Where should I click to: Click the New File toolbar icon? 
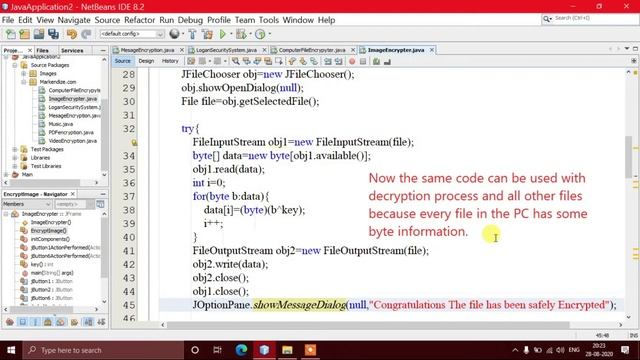pos(11,34)
